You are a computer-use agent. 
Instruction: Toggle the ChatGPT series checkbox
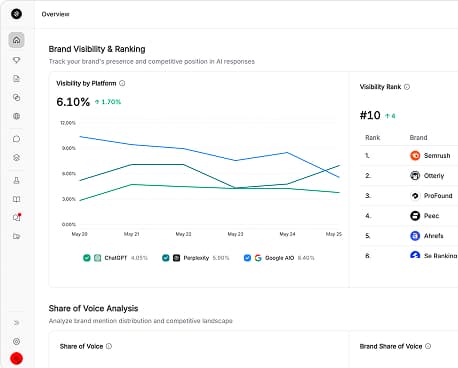(87, 258)
